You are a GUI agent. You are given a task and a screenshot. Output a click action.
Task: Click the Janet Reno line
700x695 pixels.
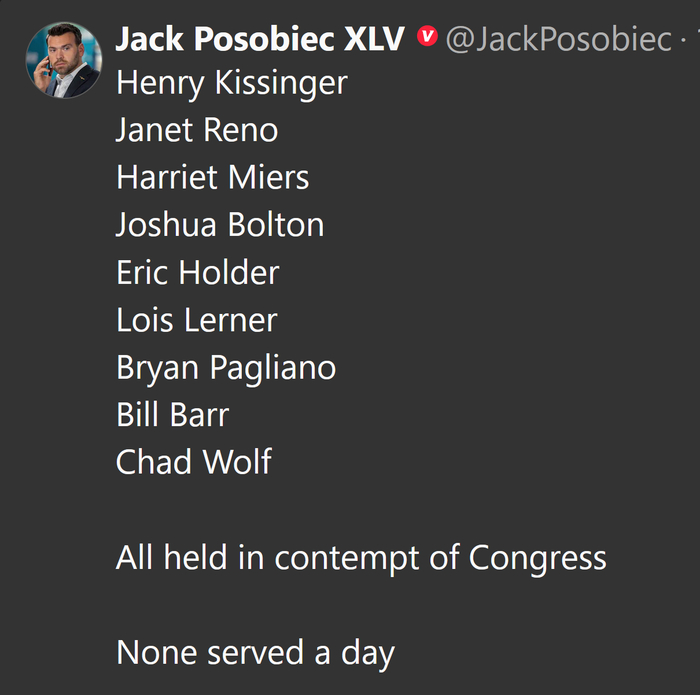pyautogui.click(x=197, y=130)
